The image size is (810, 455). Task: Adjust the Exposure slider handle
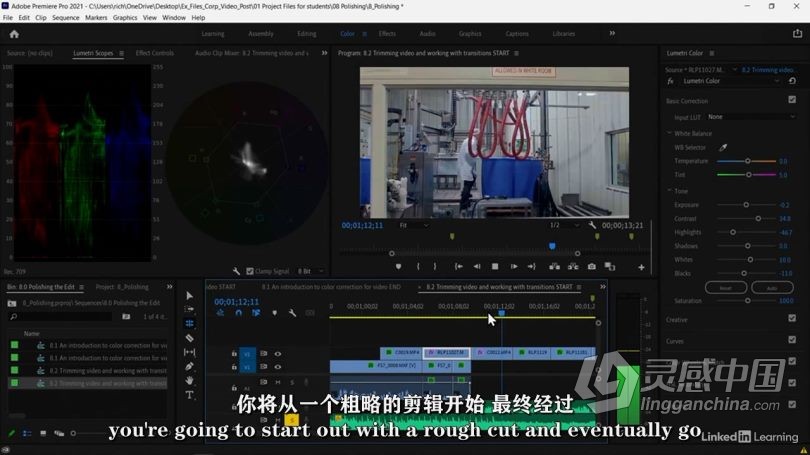[x=746, y=205]
